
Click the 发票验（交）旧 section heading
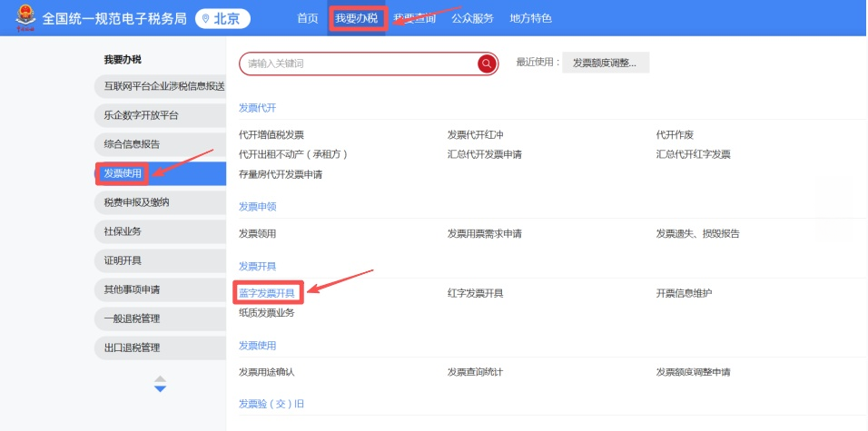(x=271, y=404)
